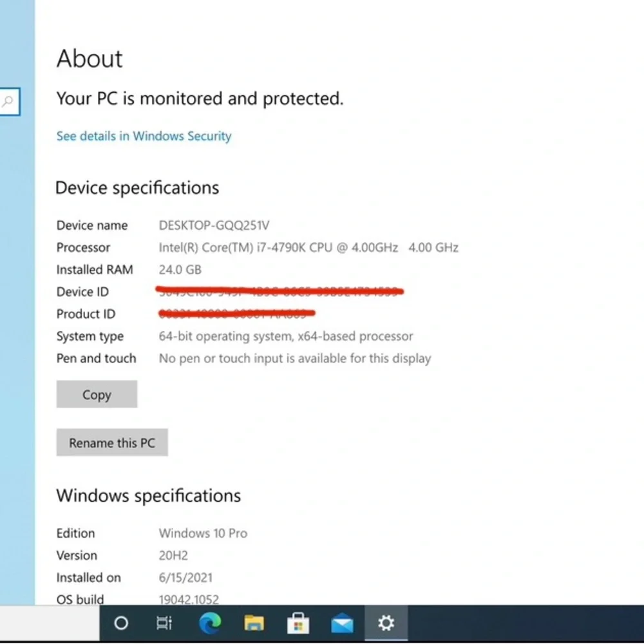Select the device name DESKTOP-GQQ251V text
This screenshot has width=644, height=644.
(214, 225)
